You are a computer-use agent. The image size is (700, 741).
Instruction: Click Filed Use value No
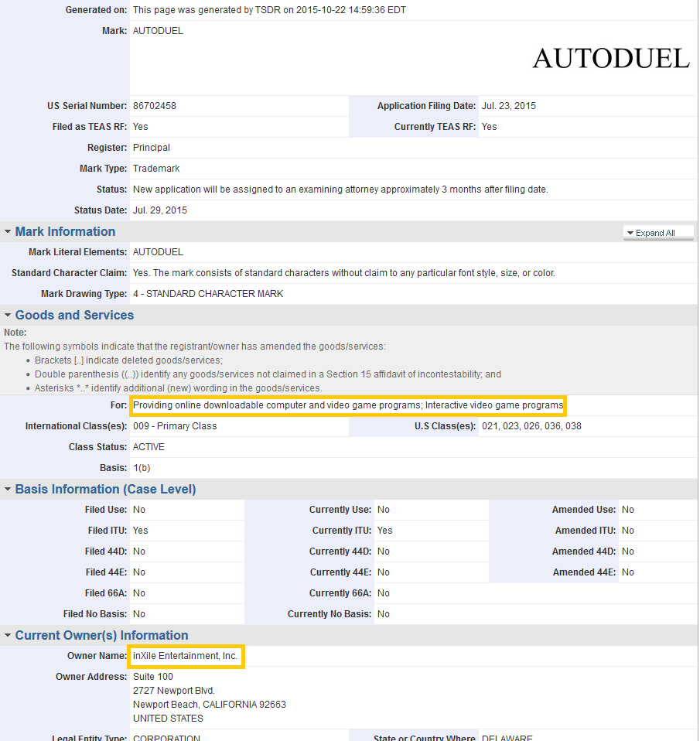[x=139, y=510]
